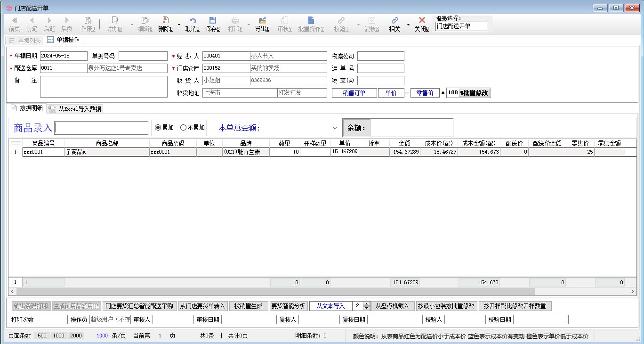Click the 品牌 column header
This screenshot has height=344, width=644.
tap(246, 143)
